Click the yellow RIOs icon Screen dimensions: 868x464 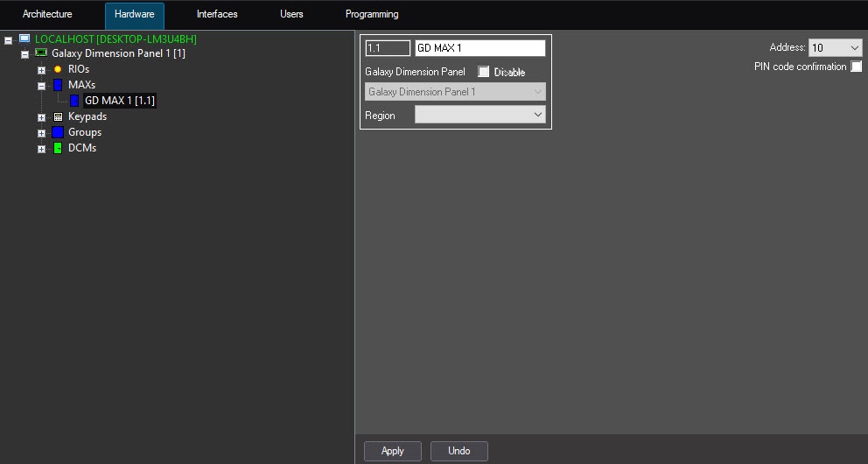point(58,69)
